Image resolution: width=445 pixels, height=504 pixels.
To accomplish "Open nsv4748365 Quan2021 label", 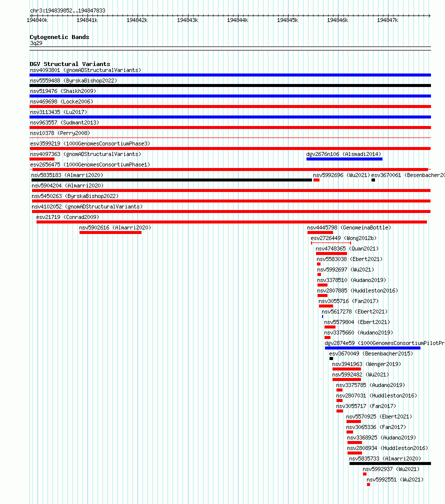I will tap(347, 249).
